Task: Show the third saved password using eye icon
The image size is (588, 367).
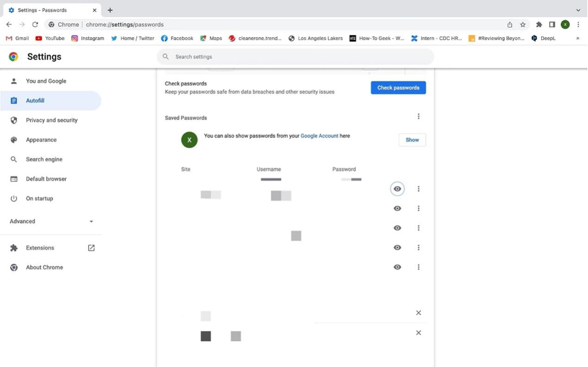Action: (397, 228)
